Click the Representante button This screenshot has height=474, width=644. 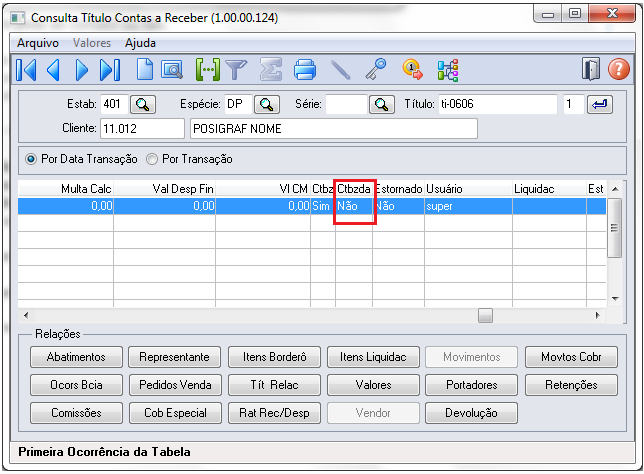pyautogui.click(x=175, y=357)
